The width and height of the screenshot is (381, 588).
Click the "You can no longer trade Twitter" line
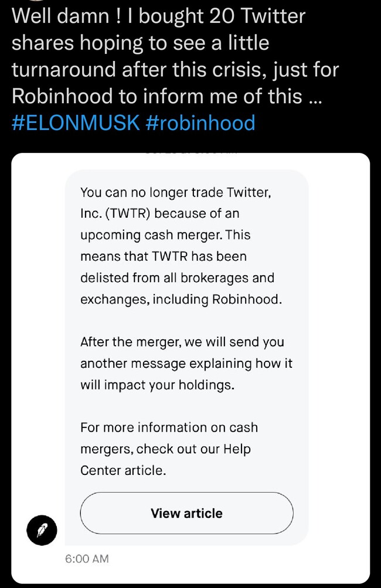(x=176, y=192)
